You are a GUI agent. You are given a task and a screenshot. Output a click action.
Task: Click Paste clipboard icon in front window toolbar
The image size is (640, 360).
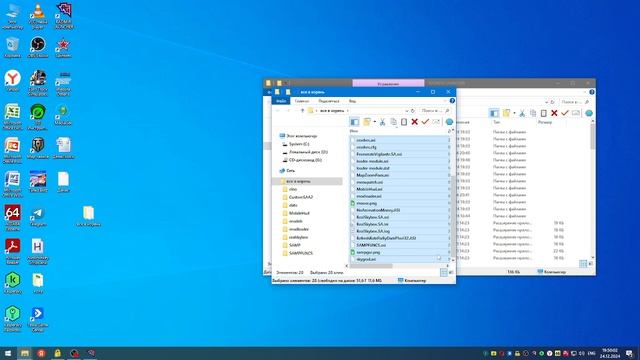click(404, 122)
